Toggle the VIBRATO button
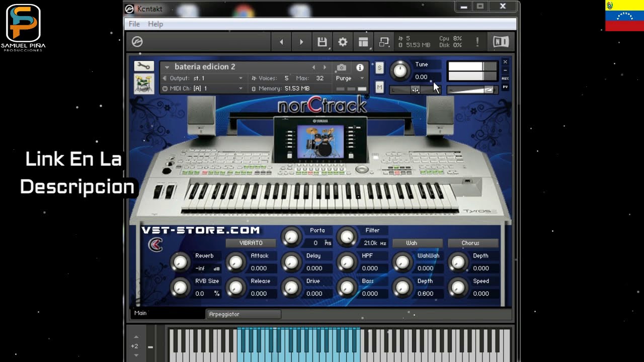Image resolution: width=644 pixels, height=362 pixels. coord(251,243)
